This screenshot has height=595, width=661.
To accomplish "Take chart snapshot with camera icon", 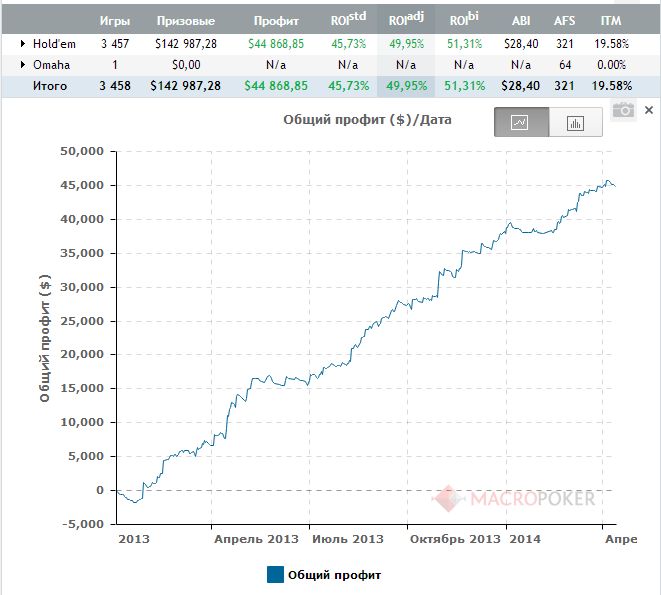I will click(x=623, y=110).
